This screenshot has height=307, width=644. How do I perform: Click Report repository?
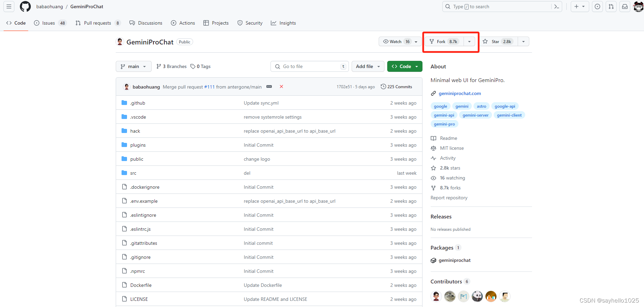pos(449,198)
